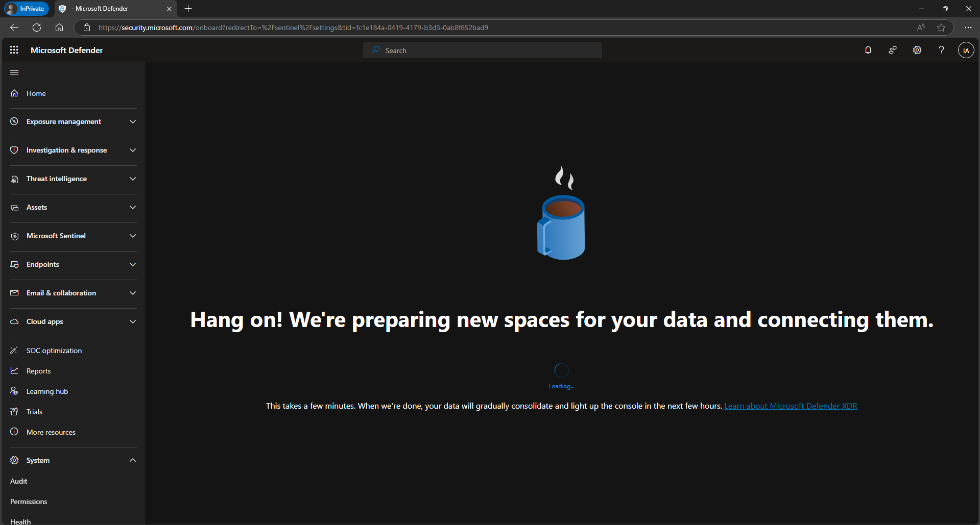Click the Home house icon

point(14,93)
